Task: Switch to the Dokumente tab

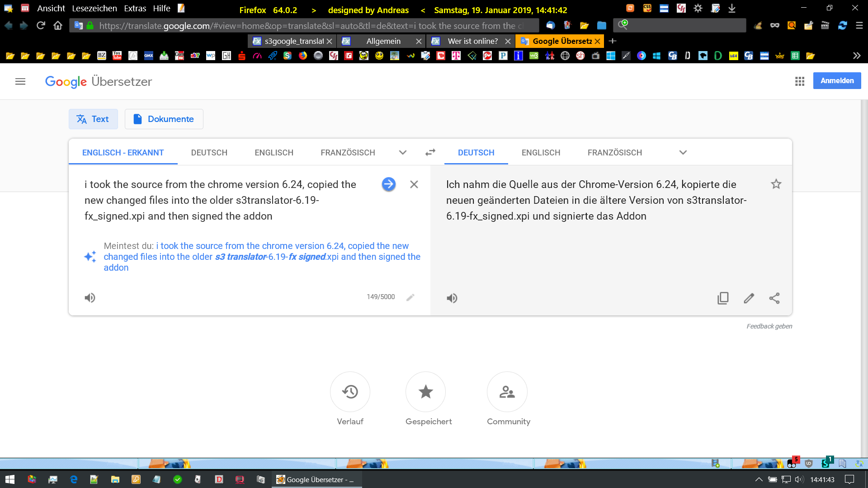Action: coord(164,119)
